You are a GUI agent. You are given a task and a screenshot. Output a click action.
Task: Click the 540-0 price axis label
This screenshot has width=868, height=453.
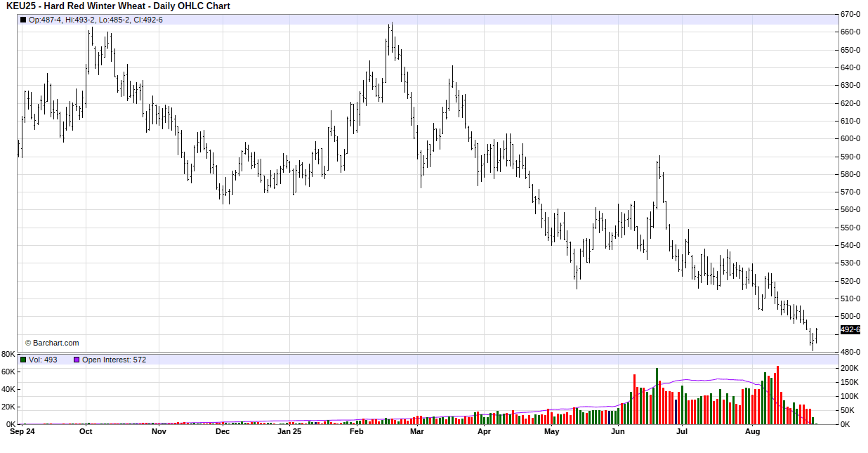[x=850, y=245]
